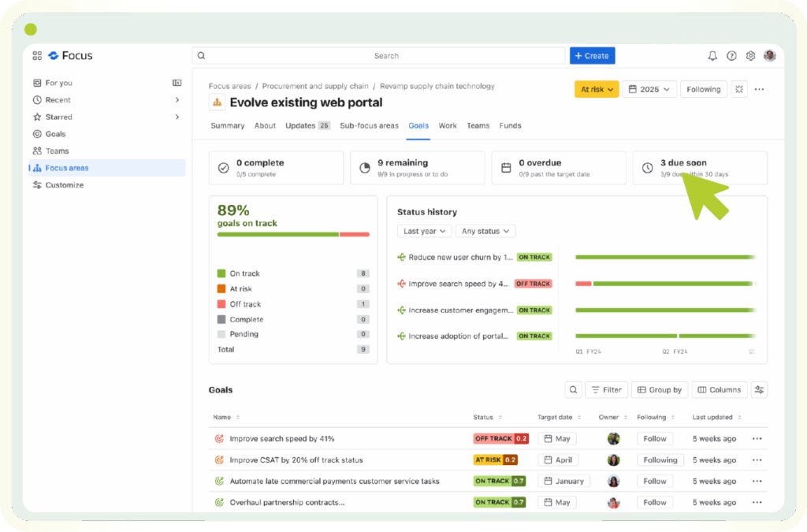Click the green On track legend swatch

pyautogui.click(x=221, y=273)
